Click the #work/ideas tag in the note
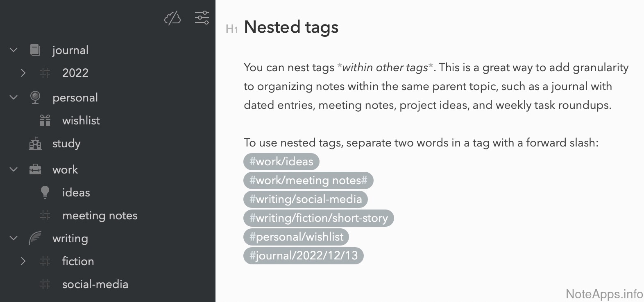This screenshot has height=302, width=644. tap(281, 162)
